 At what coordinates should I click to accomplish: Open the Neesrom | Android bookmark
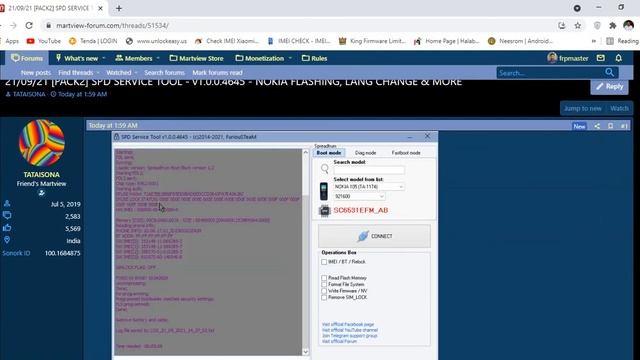pyautogui.click(x=520, y=41)
